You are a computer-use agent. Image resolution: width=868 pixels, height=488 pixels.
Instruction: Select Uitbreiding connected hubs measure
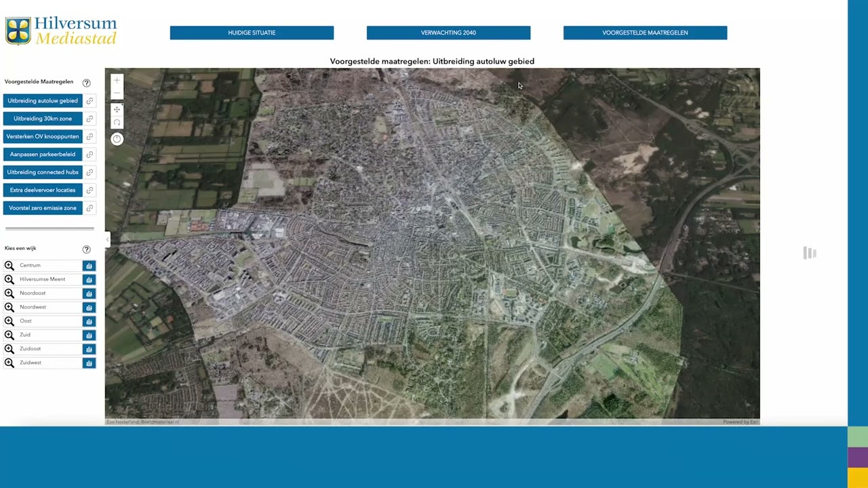click(43, 172)
